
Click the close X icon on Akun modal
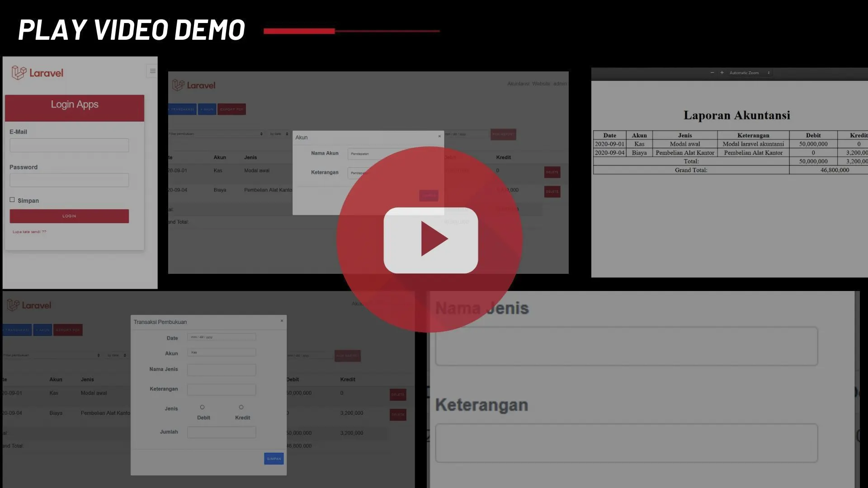click(439, 136)
